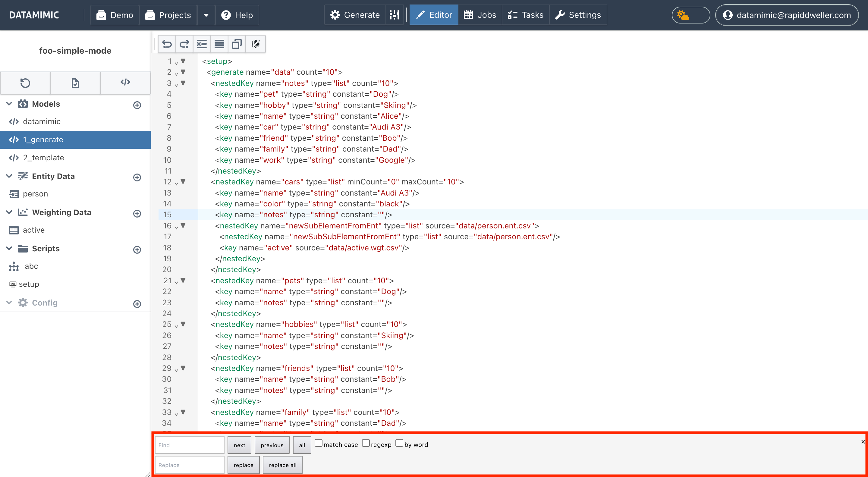Add a new Scripts item
868x477 pixels.
(x=137, y=249)
